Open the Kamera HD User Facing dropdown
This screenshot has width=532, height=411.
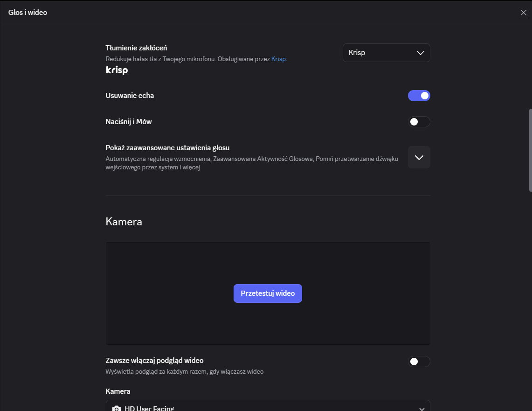coord(268,406)
